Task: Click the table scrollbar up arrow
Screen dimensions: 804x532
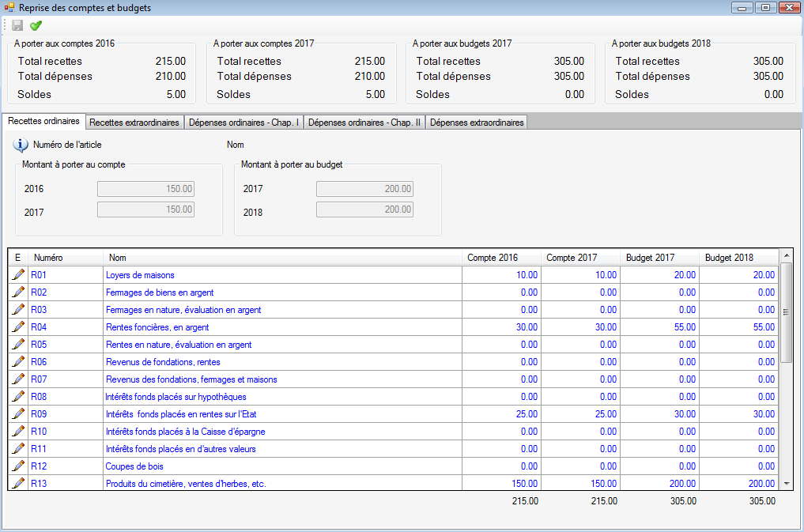Action: pyautogui.click(x=786, y=255)
